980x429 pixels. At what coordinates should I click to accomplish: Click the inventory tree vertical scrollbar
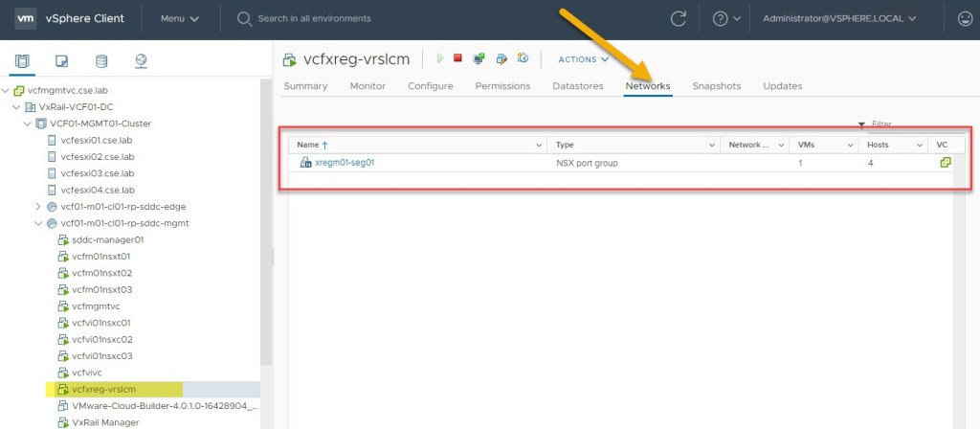[x=266, y=222]
